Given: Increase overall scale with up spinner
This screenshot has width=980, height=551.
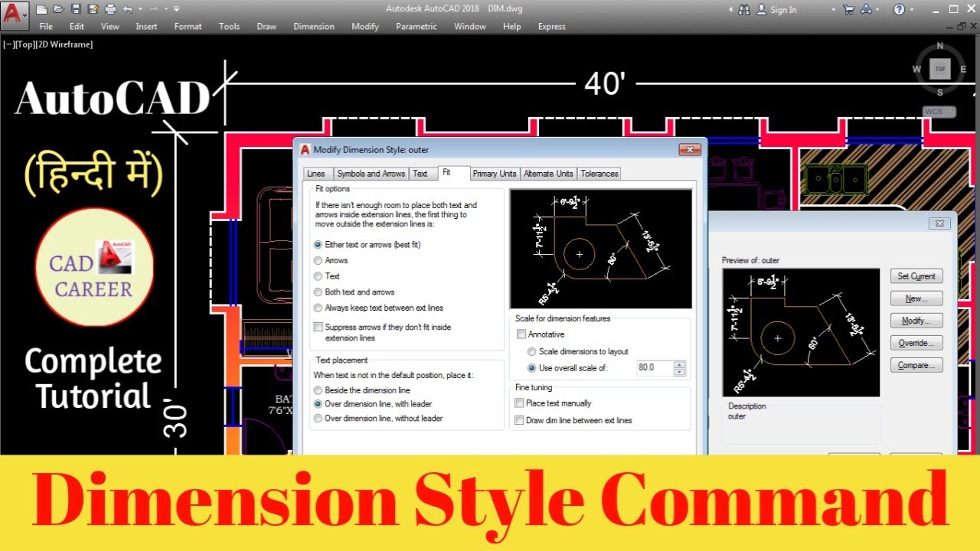Looking at the screenshot, I should (680, 364).
